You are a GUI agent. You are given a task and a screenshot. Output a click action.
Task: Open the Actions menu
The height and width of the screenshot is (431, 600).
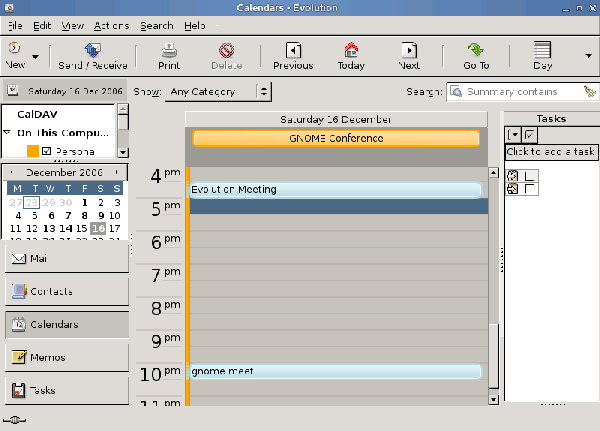111,25
